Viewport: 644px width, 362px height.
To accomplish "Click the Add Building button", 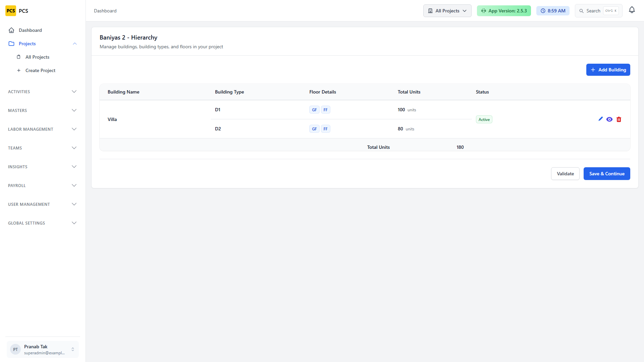I will [x=608, y=70].
